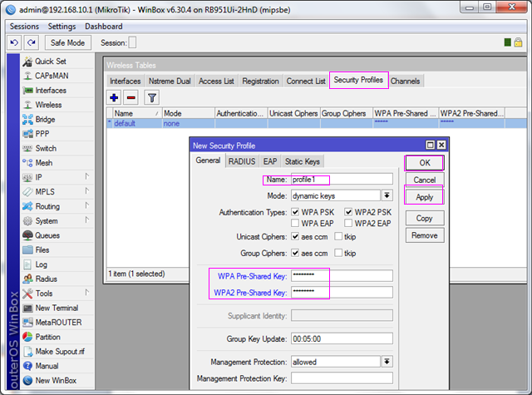Enable Unicast Ciphers tkip checkbox
Screen dimensions: 532x395
pos(338,236)
